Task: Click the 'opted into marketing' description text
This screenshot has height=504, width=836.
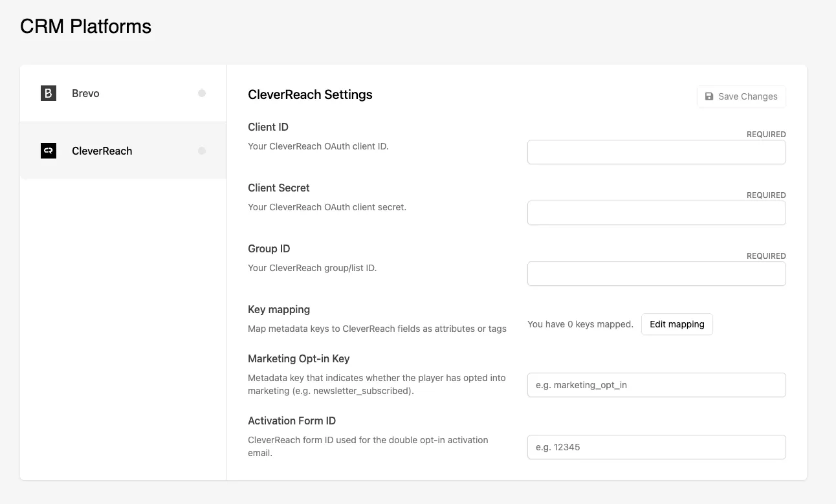Action: [x=377, y=384]
